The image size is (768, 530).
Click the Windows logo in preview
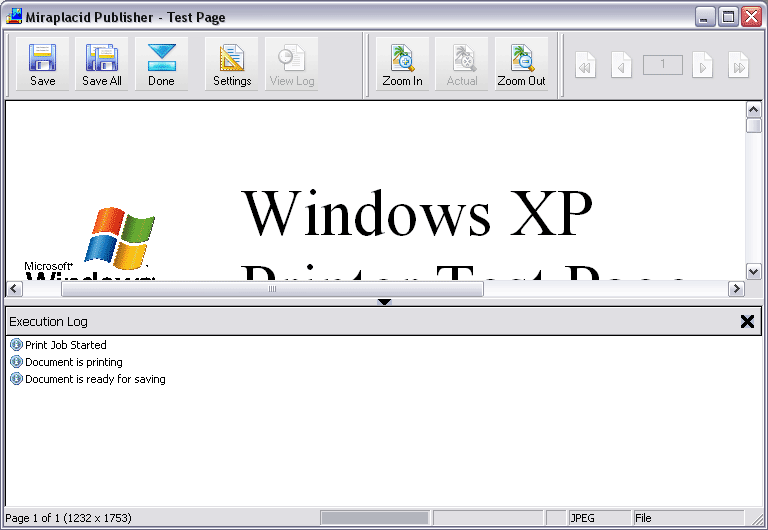click(x=120, y=238)
